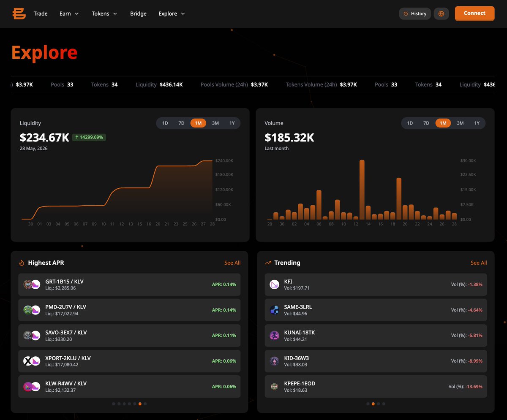Click the XPORT-2KLU / KLV token pair icon
The height and width of the screenshot is (420, 507).
tap(32, 361)
